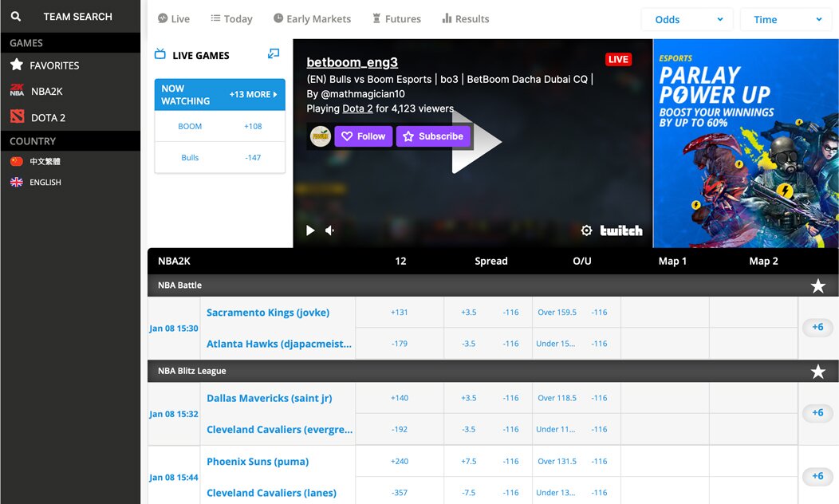
Task: Open the Dota 2 game link
Action: click(357, 108)
